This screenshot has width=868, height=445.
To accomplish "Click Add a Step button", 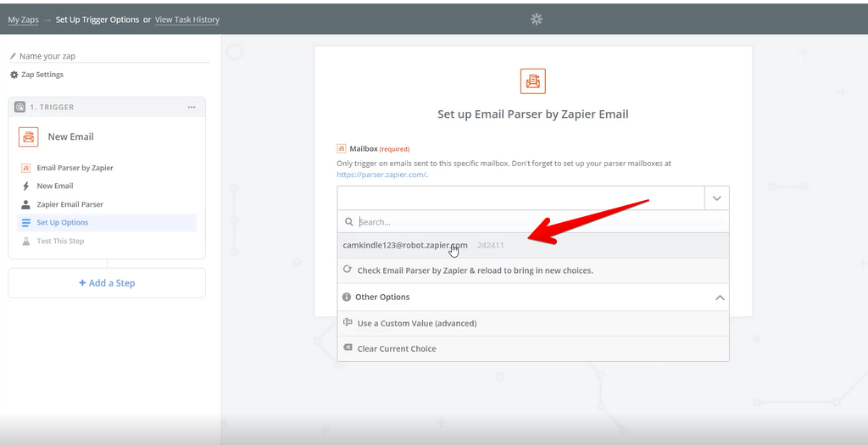I will pos(107,283).
